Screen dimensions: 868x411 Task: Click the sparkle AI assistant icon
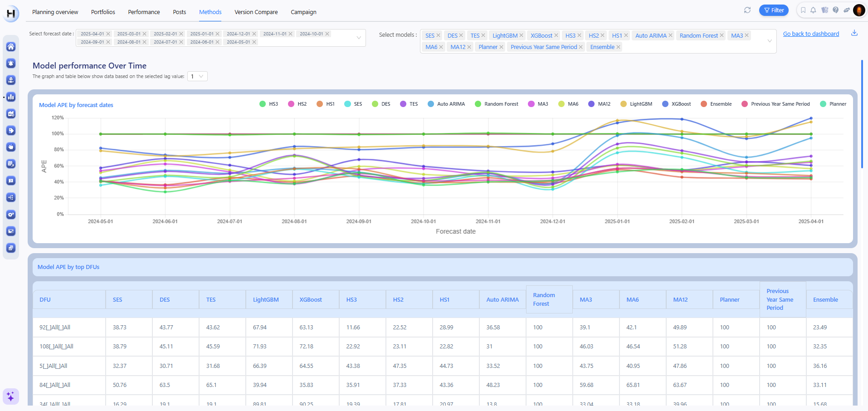click(x=10, y=396)
